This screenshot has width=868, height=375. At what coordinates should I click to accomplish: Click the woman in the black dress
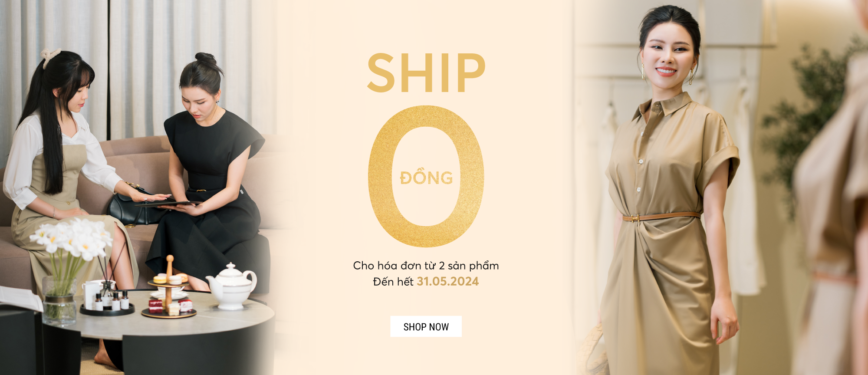(207, 174)
